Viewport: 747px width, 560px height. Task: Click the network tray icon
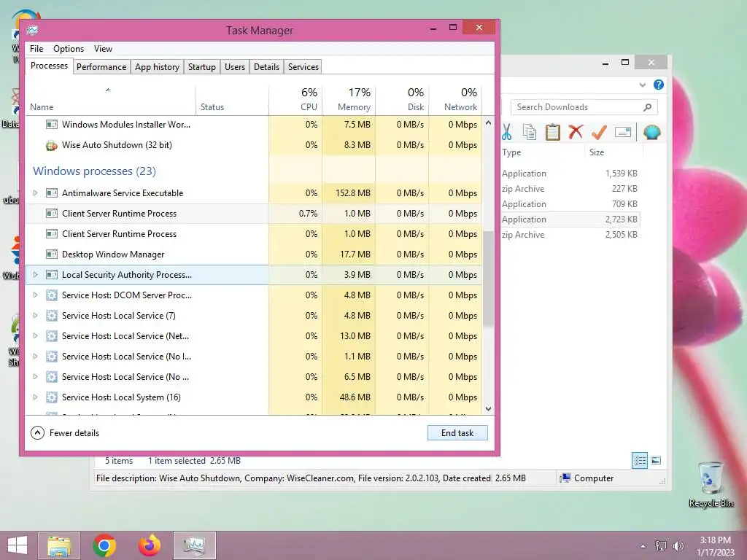pyautogui.click(x=661, y=546)
